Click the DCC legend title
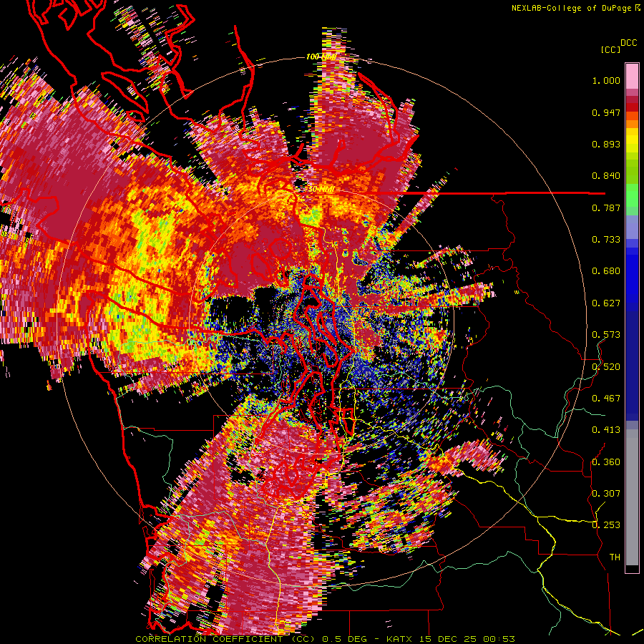Viewport: 644px width, 644px height. point(628,43)
